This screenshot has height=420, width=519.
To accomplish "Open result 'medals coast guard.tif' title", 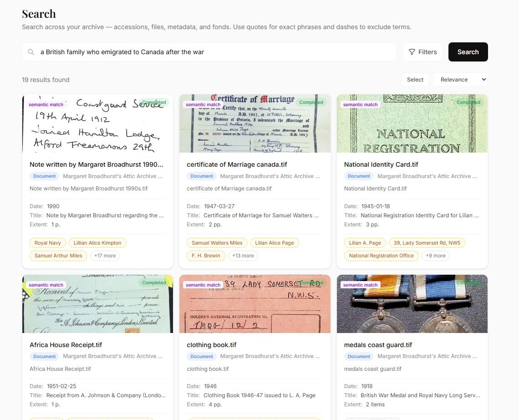I will click(x=378, y=345).
